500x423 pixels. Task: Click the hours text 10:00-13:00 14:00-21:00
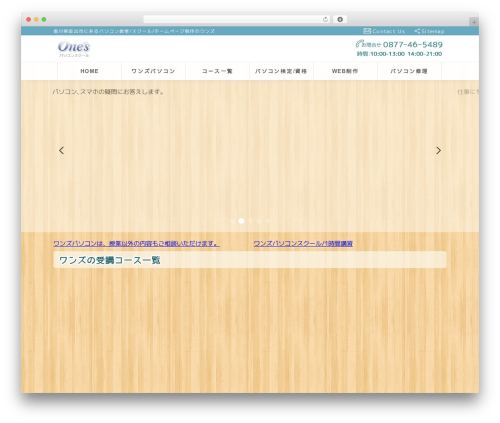point(406,54)
